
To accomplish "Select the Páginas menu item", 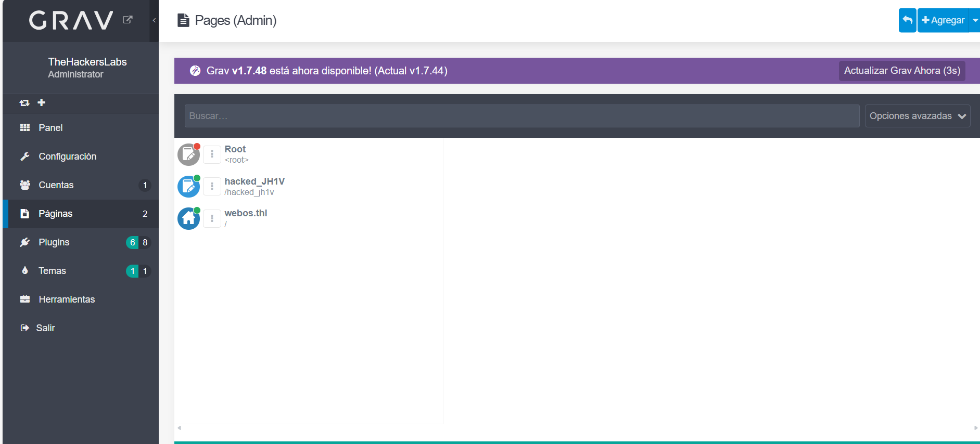I will point(81,214).
